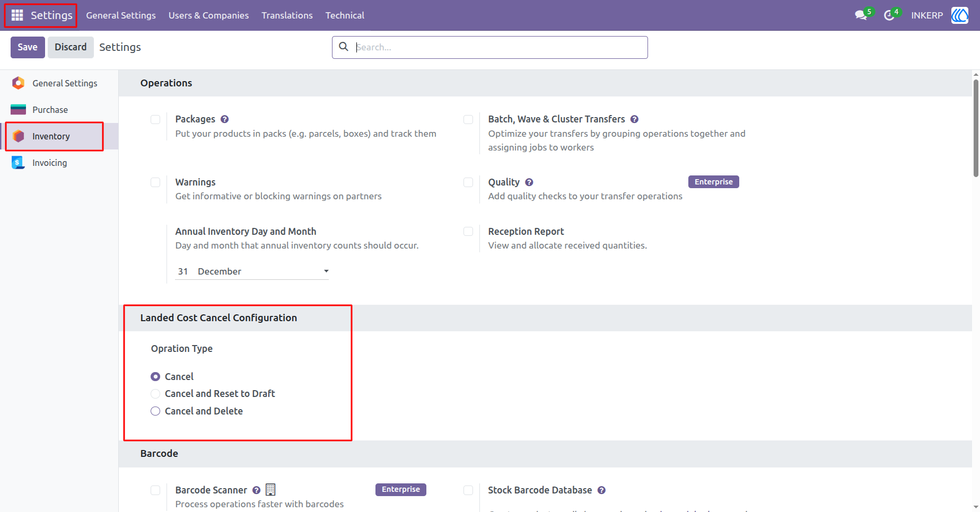Enable the Warnings checkbox
This screenshot has width=980, height=512.
click(155, 182)
